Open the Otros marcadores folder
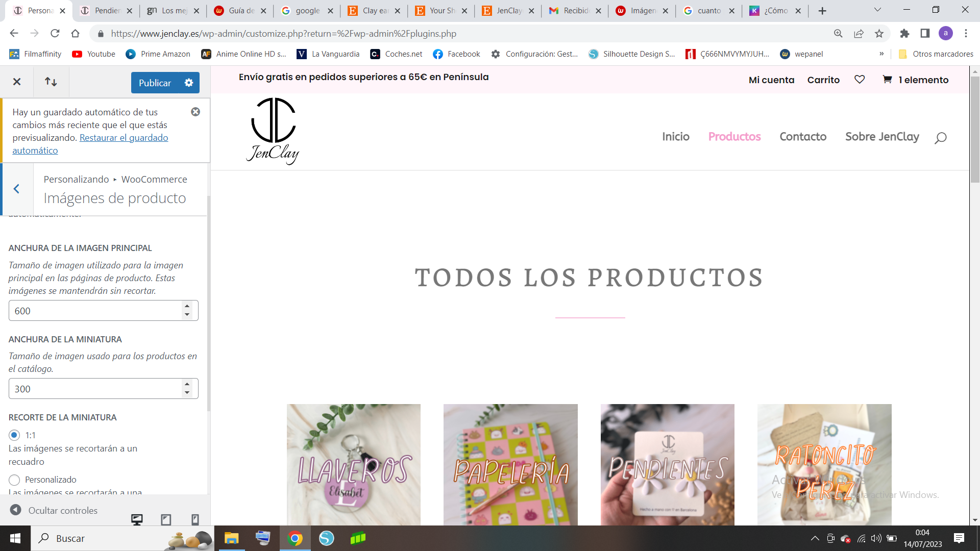The width and height of the screenshot is (980, 551). click(x=936, y=54)
